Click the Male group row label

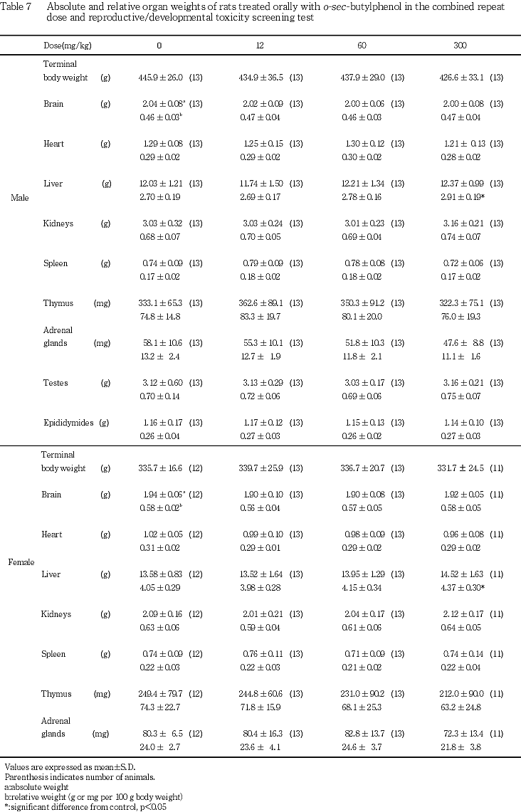20,198
